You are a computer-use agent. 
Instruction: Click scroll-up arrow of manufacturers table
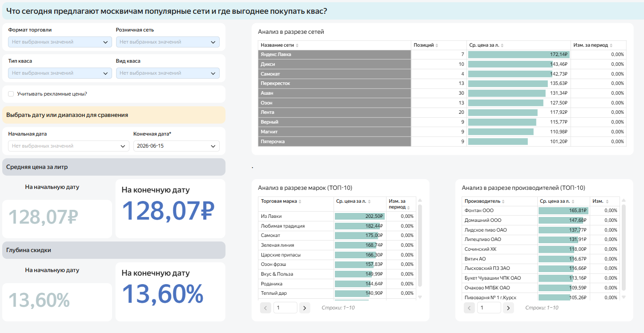[x=624, y=200]
